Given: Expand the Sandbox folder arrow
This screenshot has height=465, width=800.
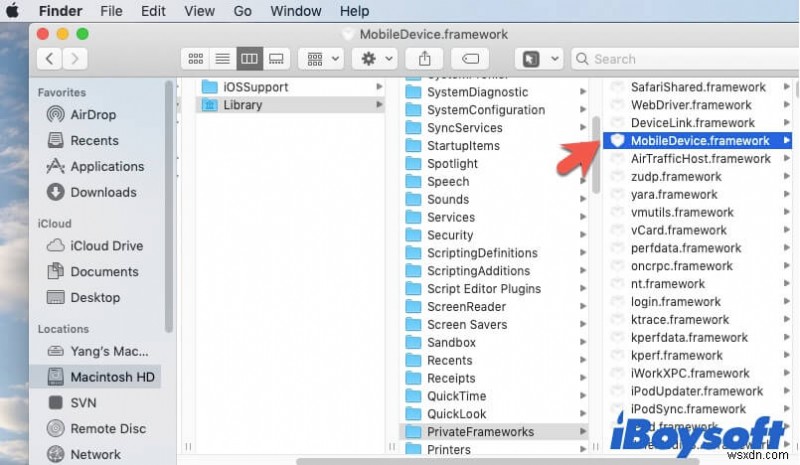Looking at the screenshot, I should 583,342.
